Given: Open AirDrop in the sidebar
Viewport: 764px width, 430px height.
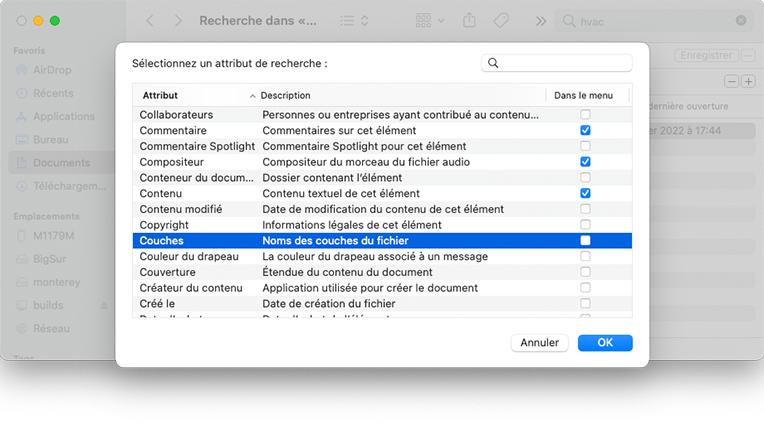Looking at the screenshot, I should click(52, 71).
